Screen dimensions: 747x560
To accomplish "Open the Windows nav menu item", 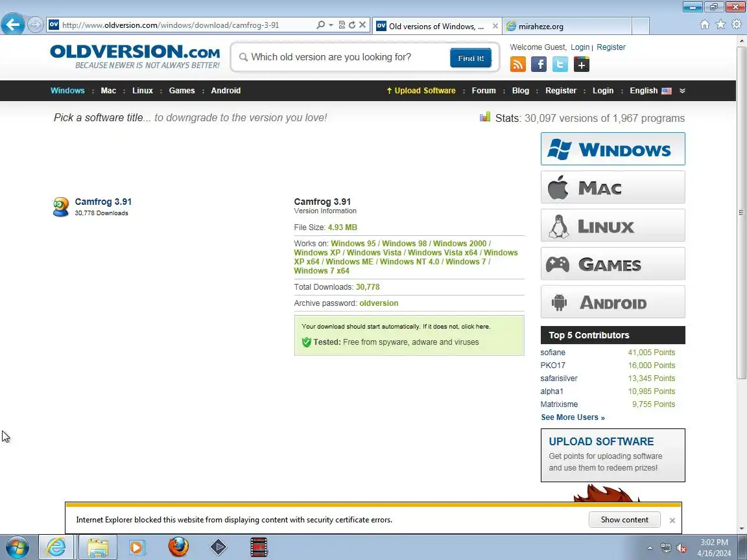I will click(x=67, y=91).
